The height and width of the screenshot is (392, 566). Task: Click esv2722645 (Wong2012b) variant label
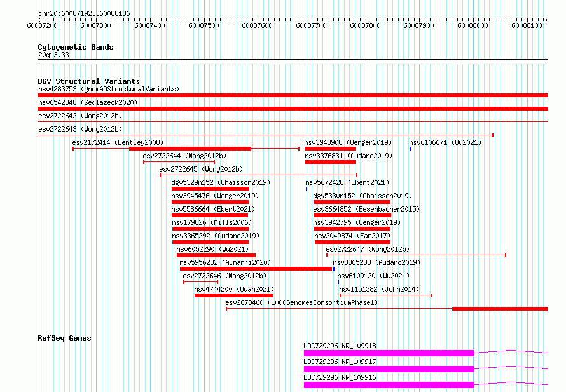pos(201,169)
